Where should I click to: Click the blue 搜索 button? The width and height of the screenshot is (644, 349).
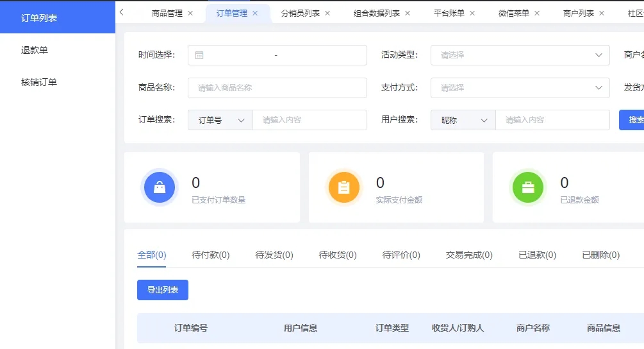[632, 120]
